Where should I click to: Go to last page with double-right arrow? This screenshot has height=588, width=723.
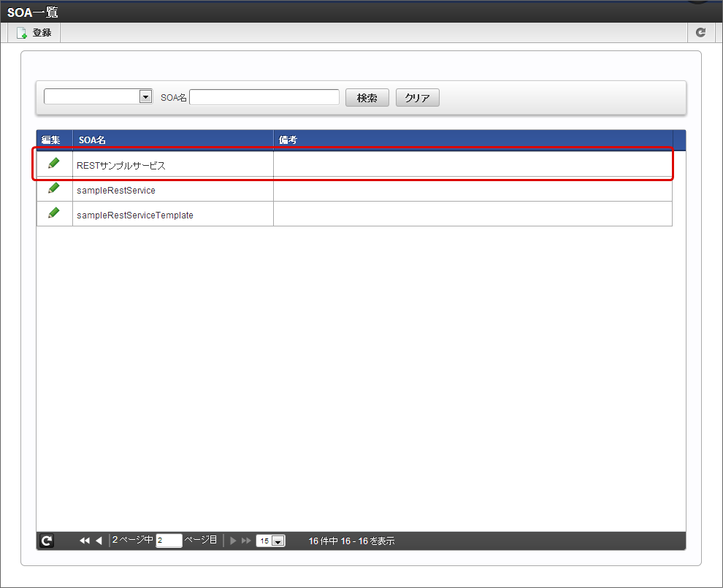(x=246, y=541)
